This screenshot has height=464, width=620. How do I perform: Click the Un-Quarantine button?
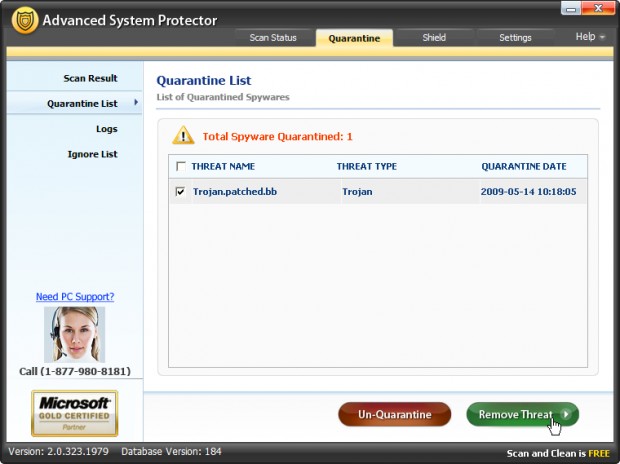[395, 414]
